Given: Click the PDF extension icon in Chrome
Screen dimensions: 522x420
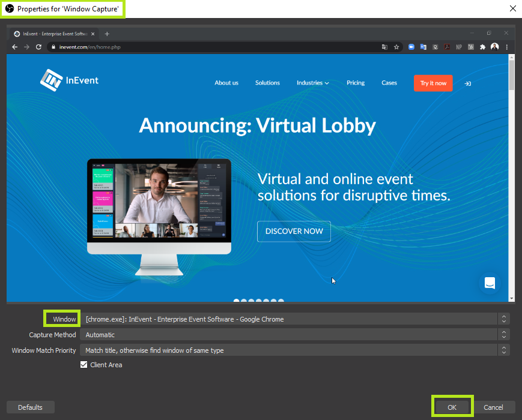Looking at the screenshot, I should [447, 47].
